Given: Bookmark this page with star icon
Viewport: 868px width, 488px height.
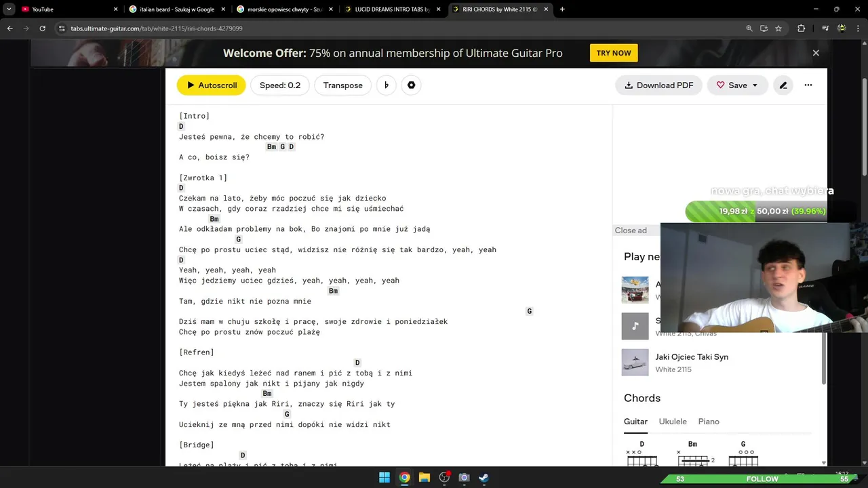Looking at the screenshot, I should pyautogui.click(x=778, y=28).
